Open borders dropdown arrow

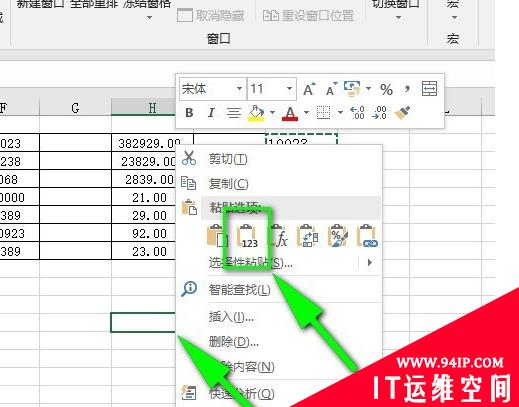(340, 113)
